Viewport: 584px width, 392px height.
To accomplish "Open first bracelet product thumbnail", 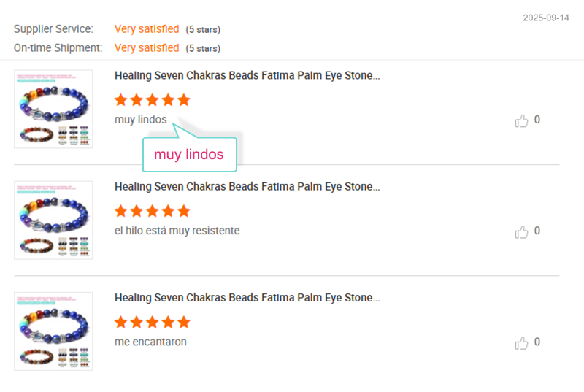I will (x=53, y=109).
